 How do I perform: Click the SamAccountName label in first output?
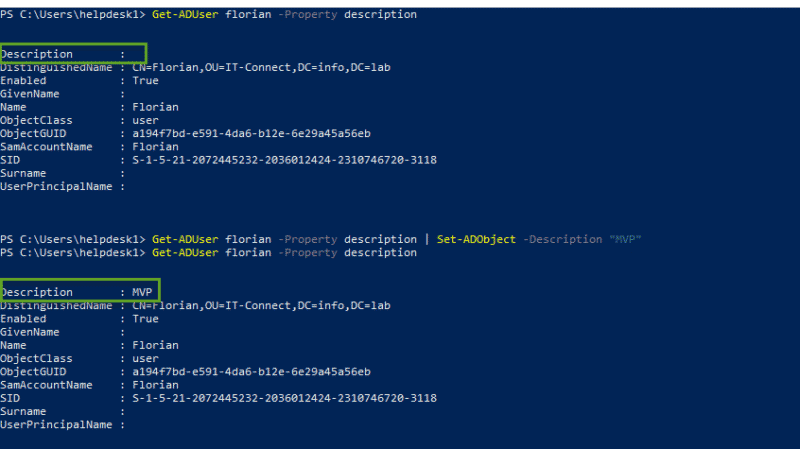tap(47, 147)
